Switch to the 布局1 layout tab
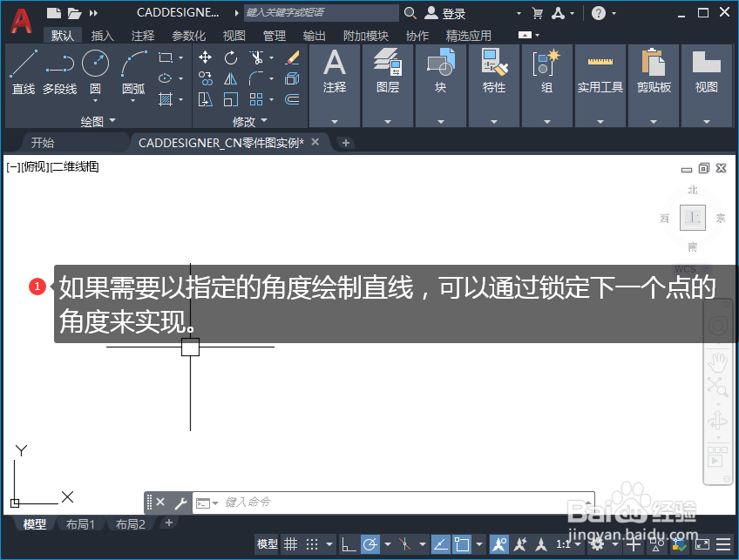 (80, 523)
